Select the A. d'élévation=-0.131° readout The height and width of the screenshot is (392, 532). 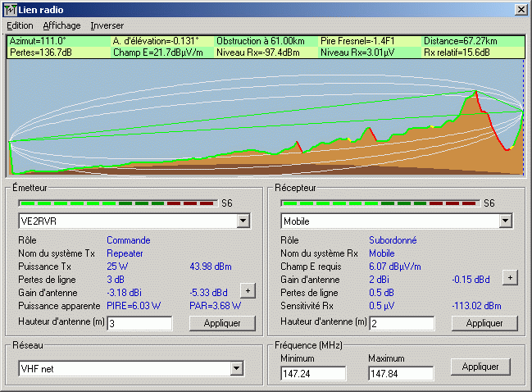point(156,41)
